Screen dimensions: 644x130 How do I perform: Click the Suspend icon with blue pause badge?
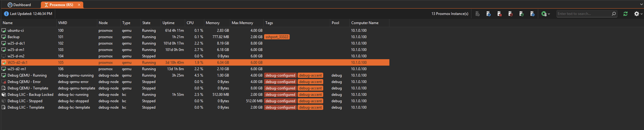533,14
